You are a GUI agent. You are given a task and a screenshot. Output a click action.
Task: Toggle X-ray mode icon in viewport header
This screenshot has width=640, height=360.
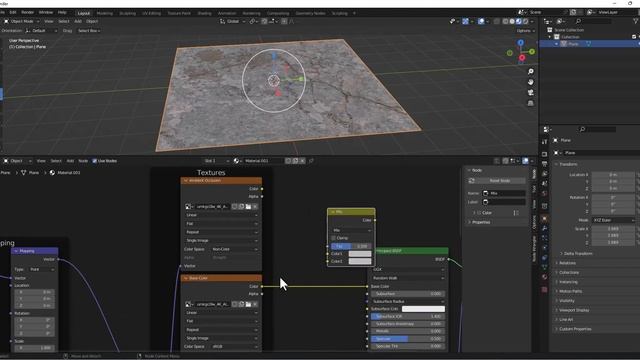click(496, 21)
